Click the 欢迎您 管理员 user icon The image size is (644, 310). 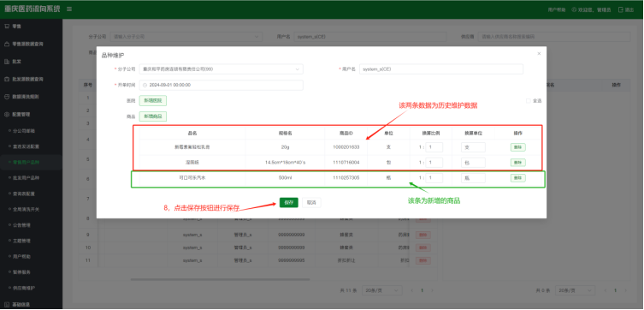point(574,9)
